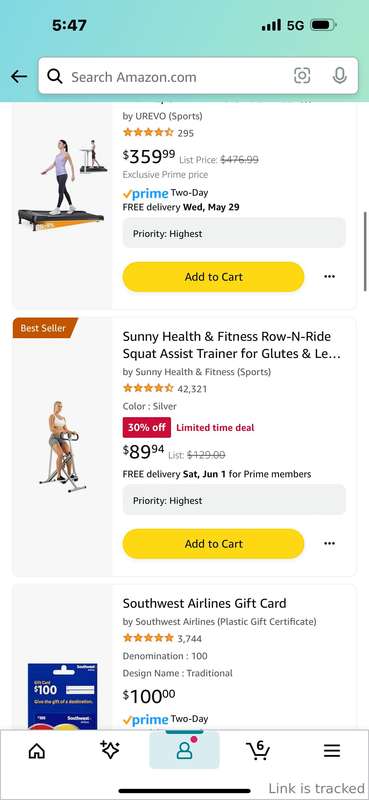Go to the Home tab icon

pyautogui.click(x=37, y=750)
